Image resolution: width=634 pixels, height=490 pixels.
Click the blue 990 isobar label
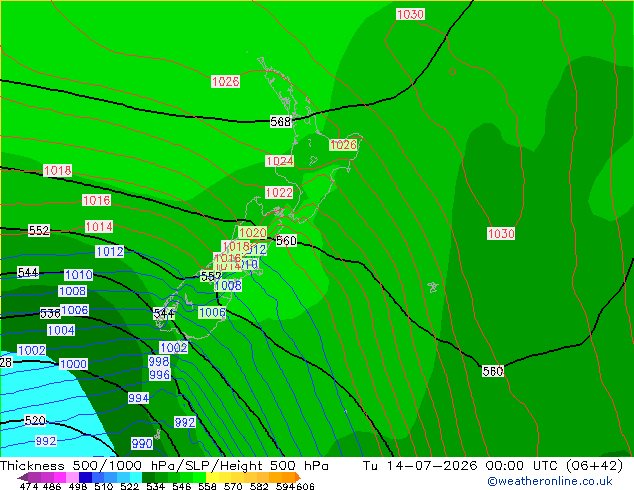pyautogui.click(x=142, y=444)
